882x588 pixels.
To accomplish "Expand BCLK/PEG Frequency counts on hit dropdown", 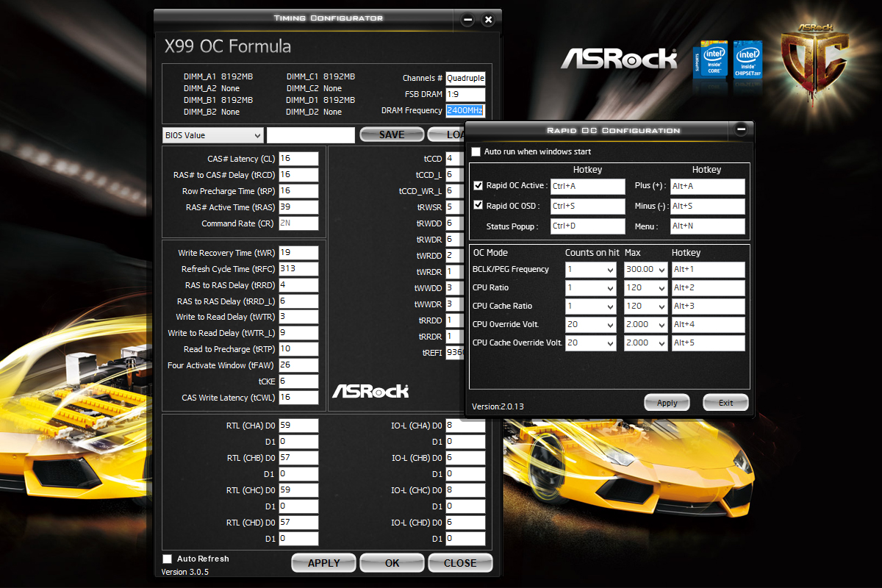I will tap(590, 270).
